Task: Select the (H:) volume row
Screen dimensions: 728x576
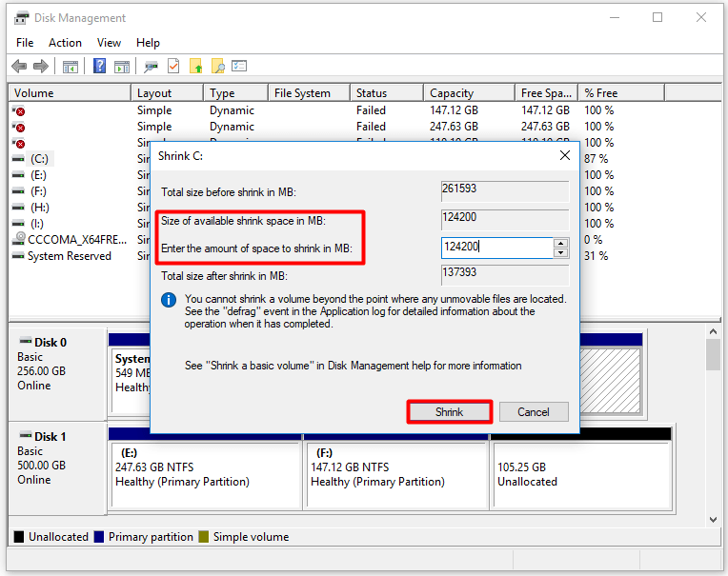Action: coord(40,208)
